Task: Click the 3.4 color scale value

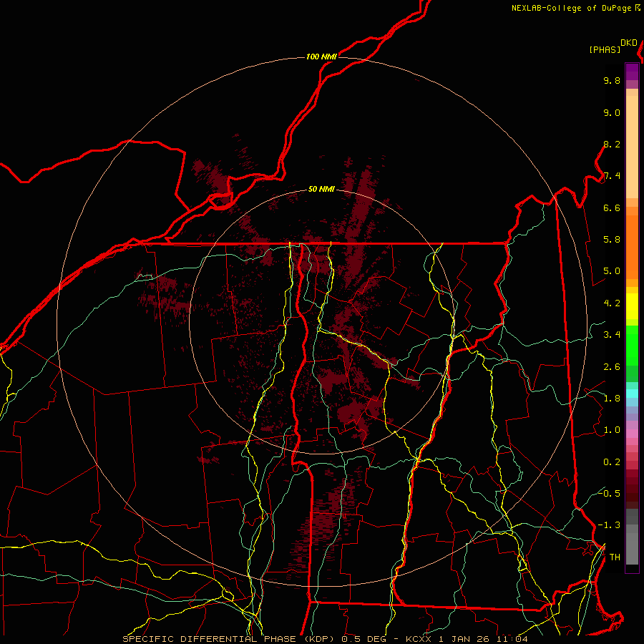Action: click(x=612, y=335)
